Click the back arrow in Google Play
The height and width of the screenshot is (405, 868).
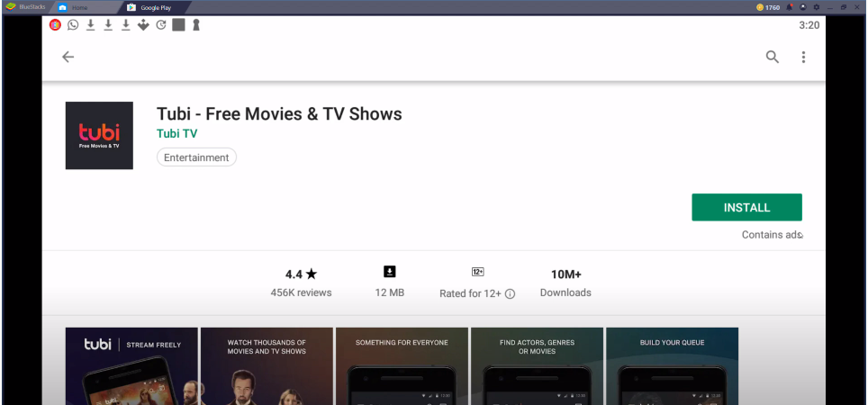[68, 57]
